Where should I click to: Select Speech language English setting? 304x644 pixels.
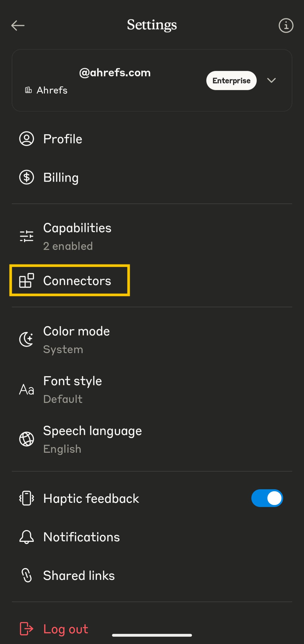(x=92, y=439)
